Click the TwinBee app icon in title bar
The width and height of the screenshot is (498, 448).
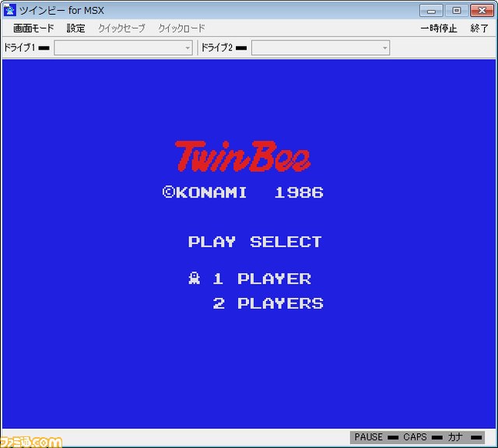(x=9, y=10)
